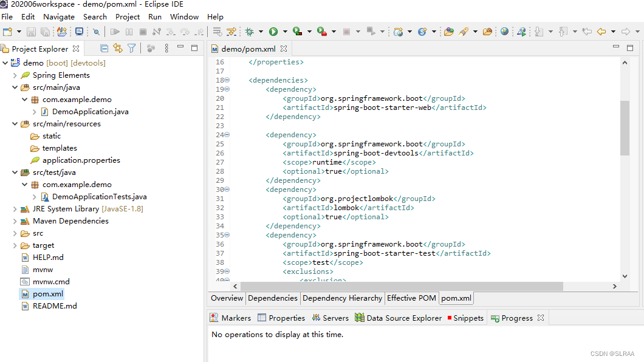Screen dimensions: 644x362
Task: Open the Window menu
Action: click(x=185, y=17)
